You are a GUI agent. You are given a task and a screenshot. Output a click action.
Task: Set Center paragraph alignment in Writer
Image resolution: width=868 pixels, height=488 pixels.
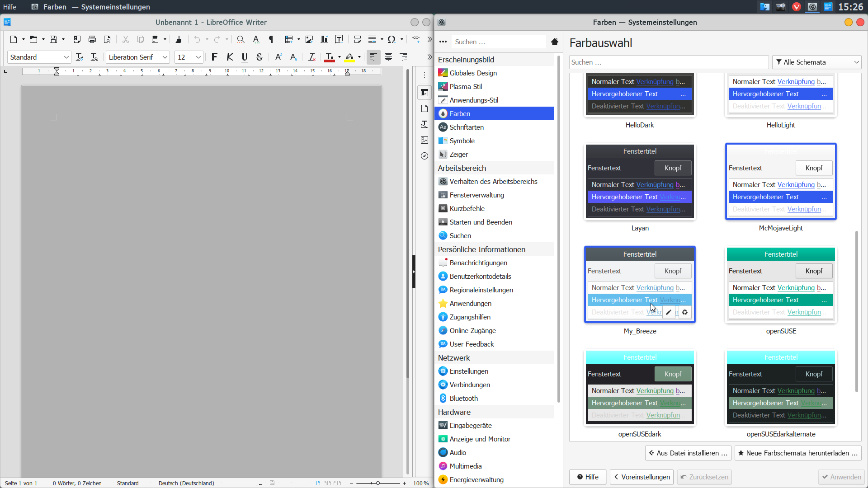pos(388,57)
